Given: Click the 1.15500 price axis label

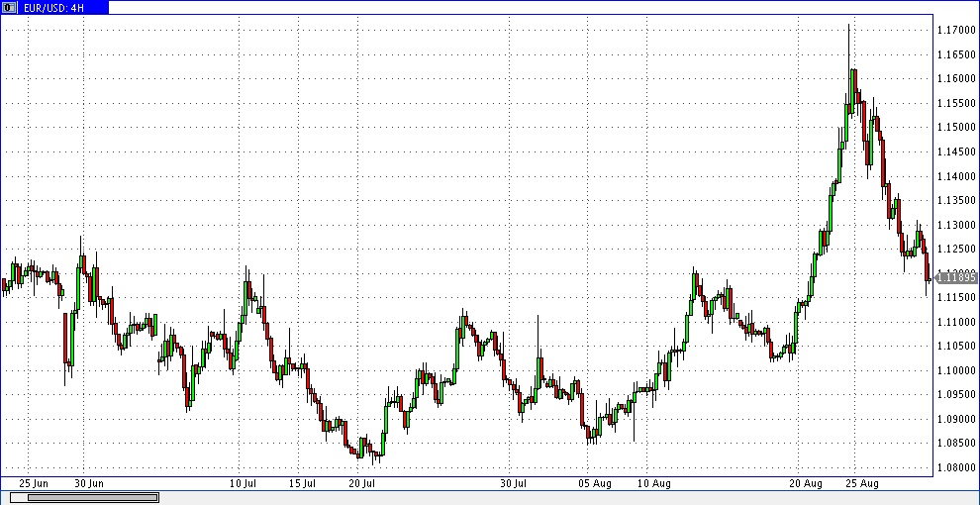Looking at the screenshot, I should click(x=956, y=103).
